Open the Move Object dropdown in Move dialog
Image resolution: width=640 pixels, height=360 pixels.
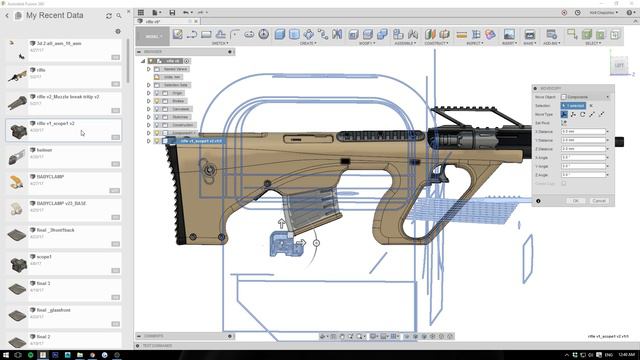point(585,97)
